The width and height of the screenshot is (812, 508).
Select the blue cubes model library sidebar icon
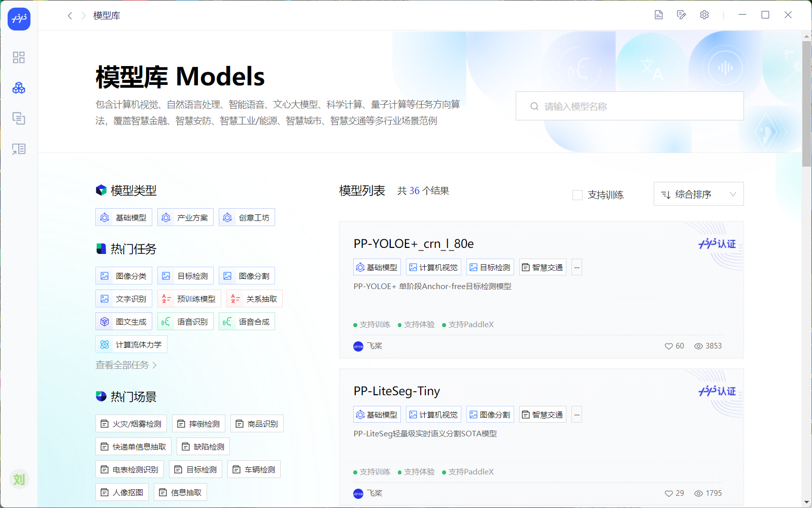click(19, 88)
